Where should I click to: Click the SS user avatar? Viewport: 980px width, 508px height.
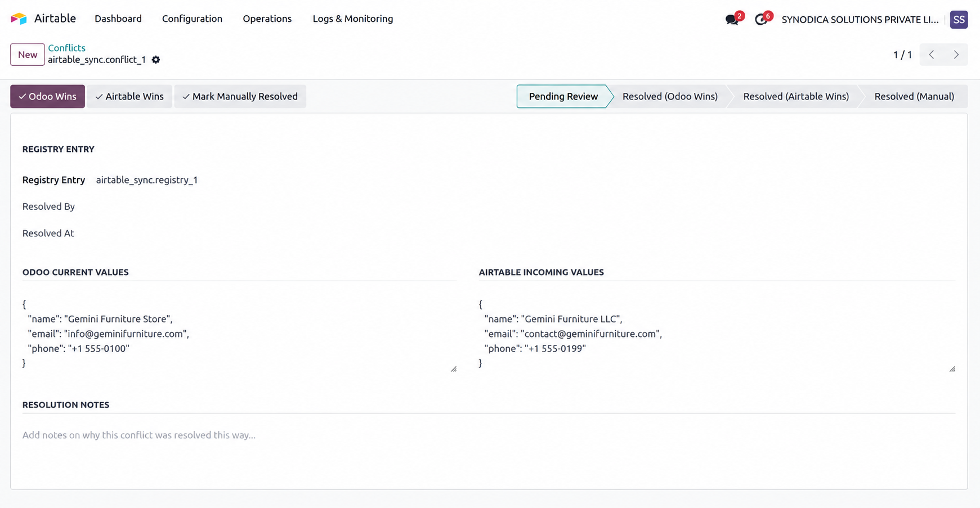click(x=959, y=20)
